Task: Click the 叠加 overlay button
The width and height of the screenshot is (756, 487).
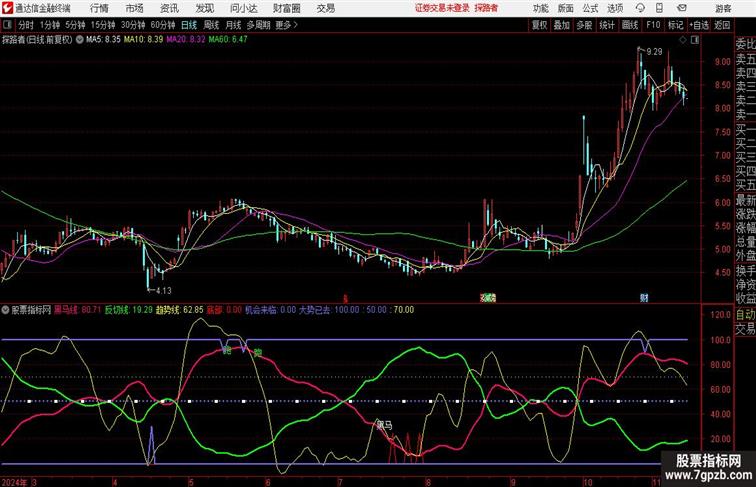Action: click(561, 25)
